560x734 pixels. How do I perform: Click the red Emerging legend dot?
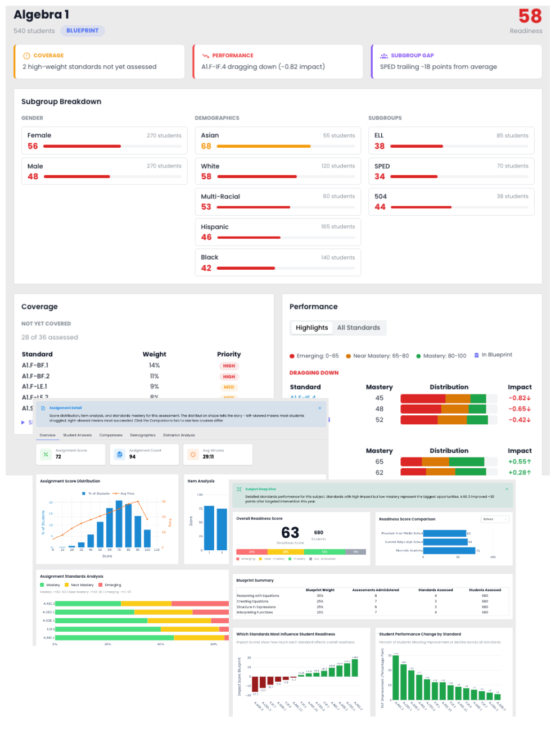[292, 356]
